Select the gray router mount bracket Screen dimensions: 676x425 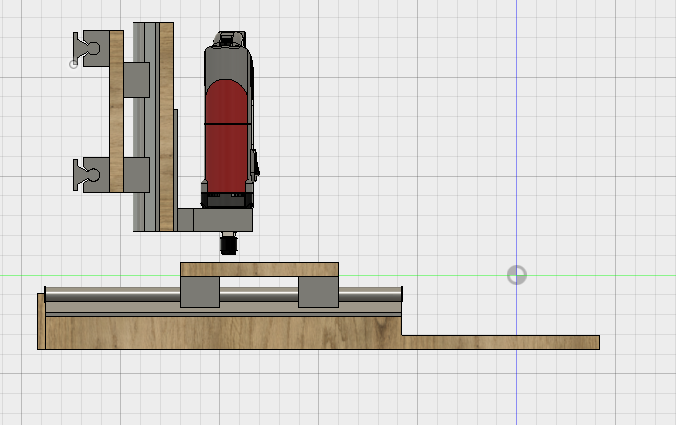tap(222, 220)
